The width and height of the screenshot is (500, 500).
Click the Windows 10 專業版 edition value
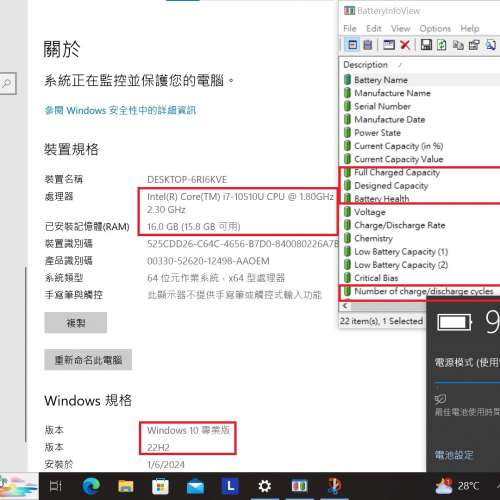pyautogui.click(x=188, y=430)
